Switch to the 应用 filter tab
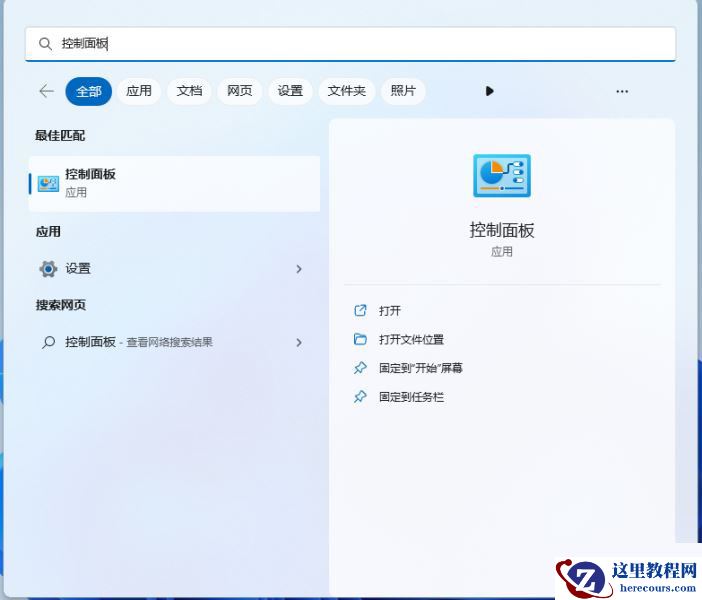 point(139,91)
